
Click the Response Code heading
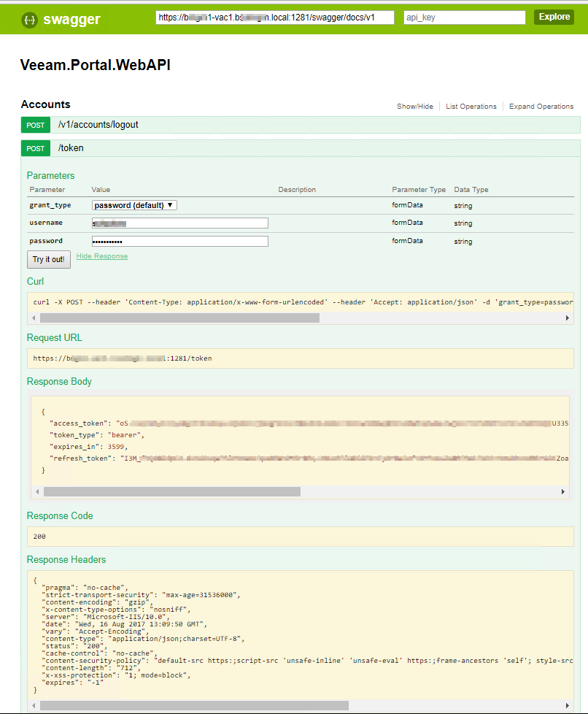[60, 516]
